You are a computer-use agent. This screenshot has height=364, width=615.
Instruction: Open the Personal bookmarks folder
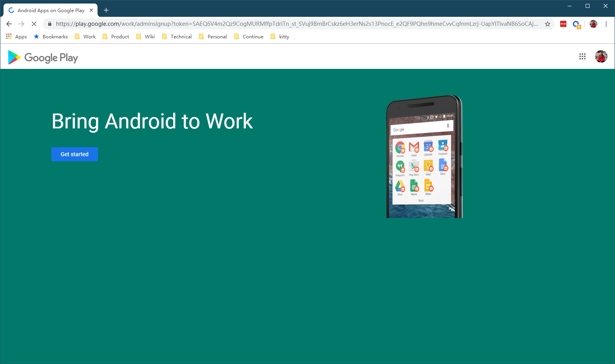(213, 36)
